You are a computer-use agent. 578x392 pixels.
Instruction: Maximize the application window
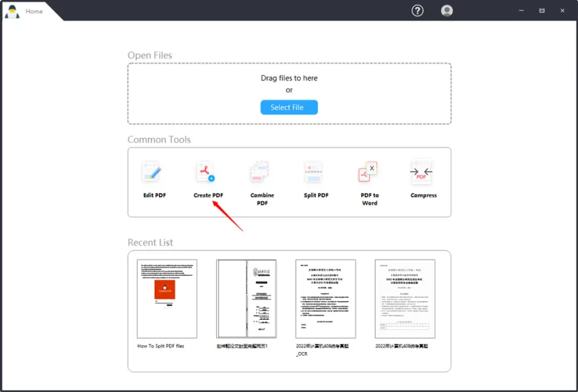click(x=542, y=10)
